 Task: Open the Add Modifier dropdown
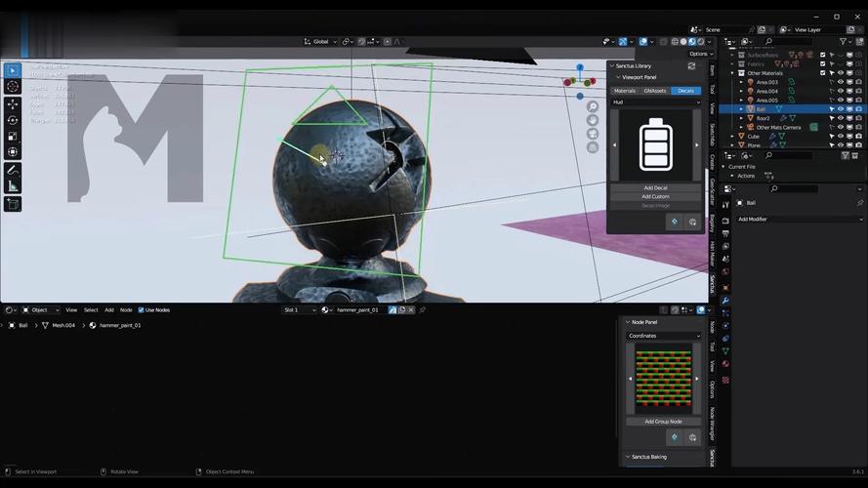(800, 219)
